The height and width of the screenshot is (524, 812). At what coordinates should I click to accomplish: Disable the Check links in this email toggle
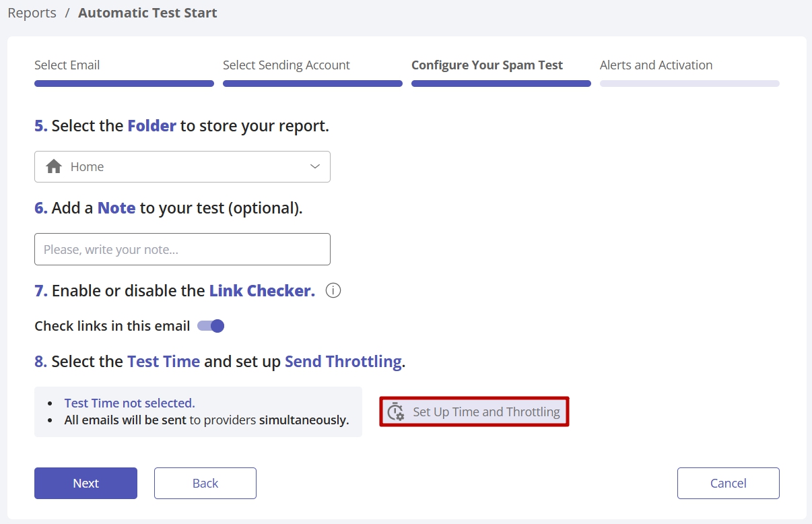[x=211, y=326]
